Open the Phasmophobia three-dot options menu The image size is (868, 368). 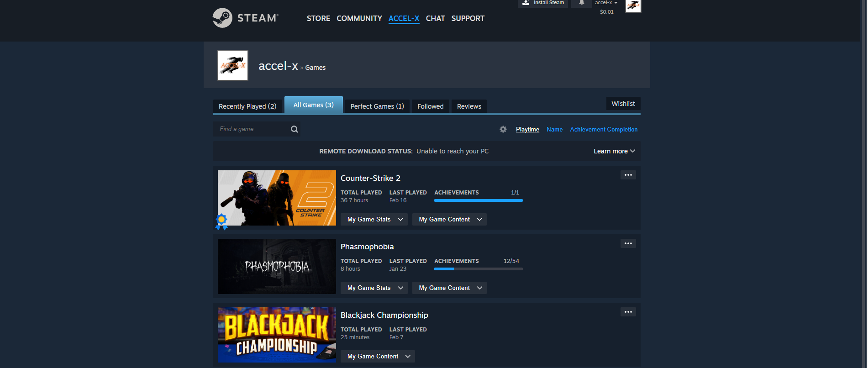tap(628, 243)
